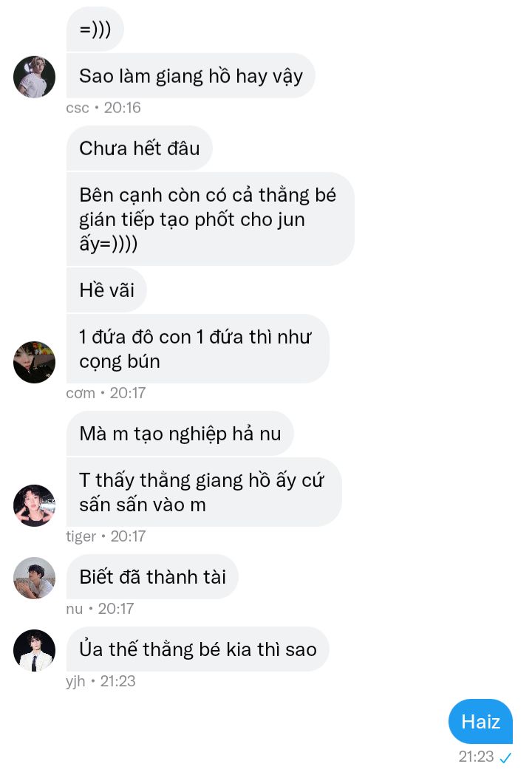Select message 'Biết đã thành tài'
The image size is (532, 775).
(151, 577)
